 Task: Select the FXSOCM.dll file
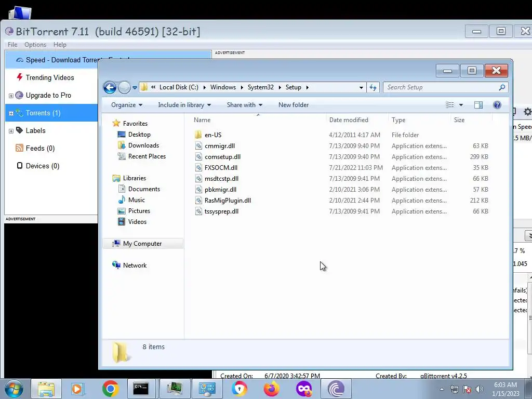(x=221, y=168)
